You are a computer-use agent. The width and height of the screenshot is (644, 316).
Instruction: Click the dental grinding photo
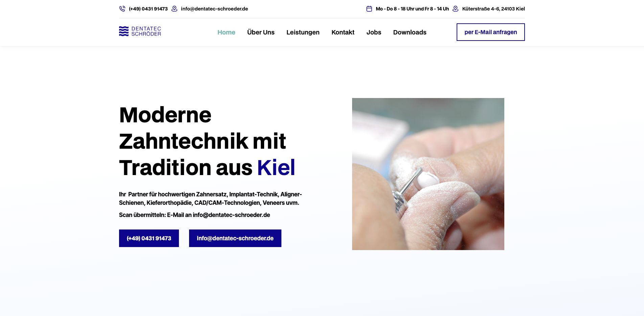[x=428, y=174]
